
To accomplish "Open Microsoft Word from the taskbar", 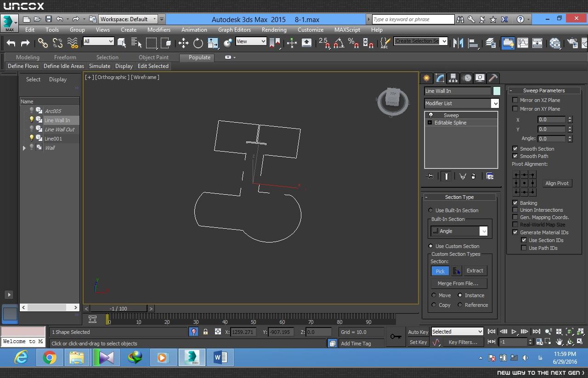I will point(220,357).
